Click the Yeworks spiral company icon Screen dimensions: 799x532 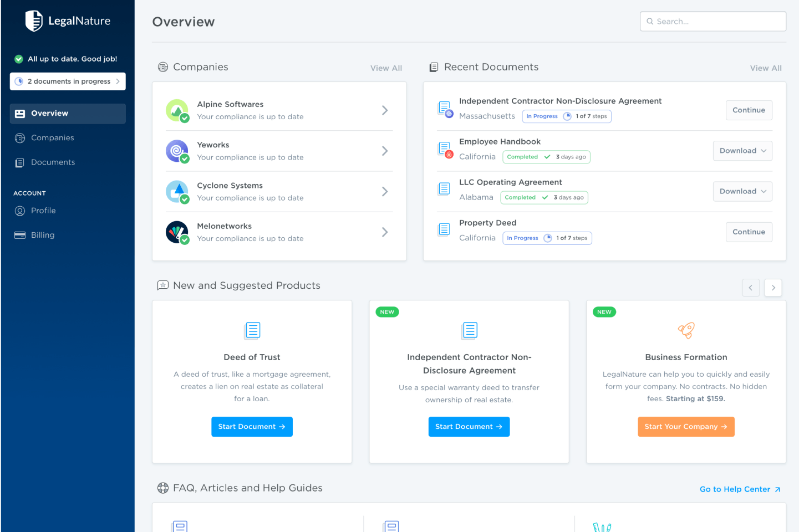pyautogui.click(x=177, y=151)
